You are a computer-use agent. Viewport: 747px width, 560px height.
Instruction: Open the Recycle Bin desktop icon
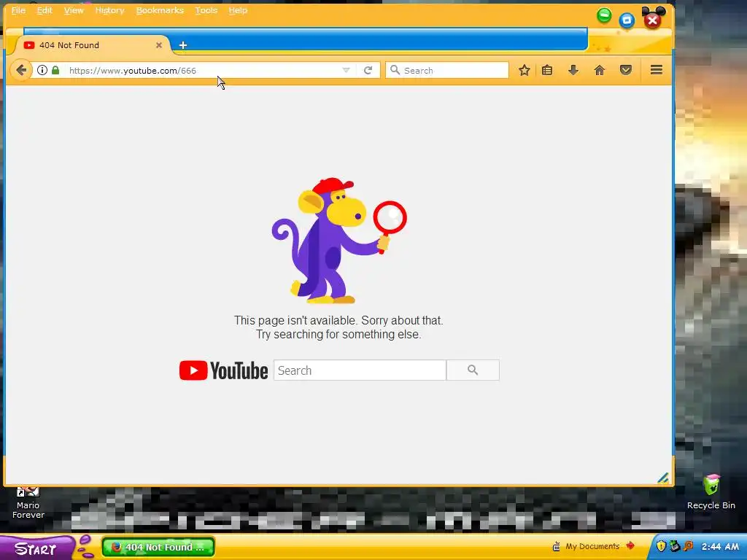pos(711,492)
